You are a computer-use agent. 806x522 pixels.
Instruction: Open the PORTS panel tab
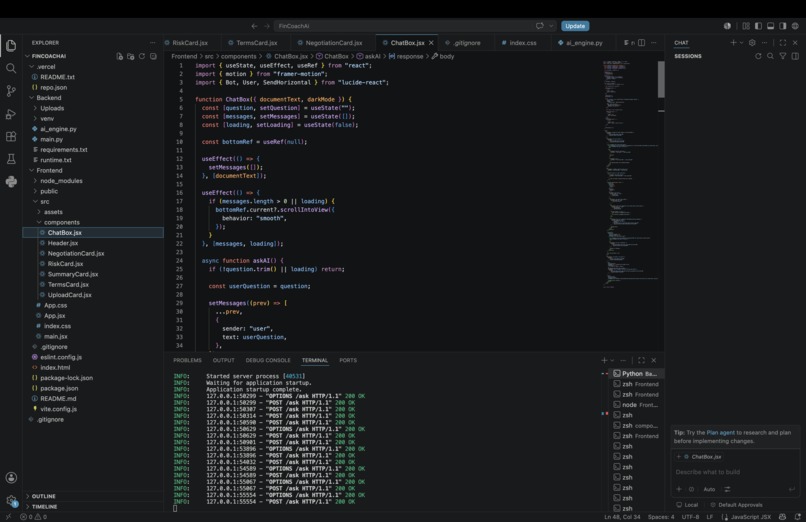point(348,360)
